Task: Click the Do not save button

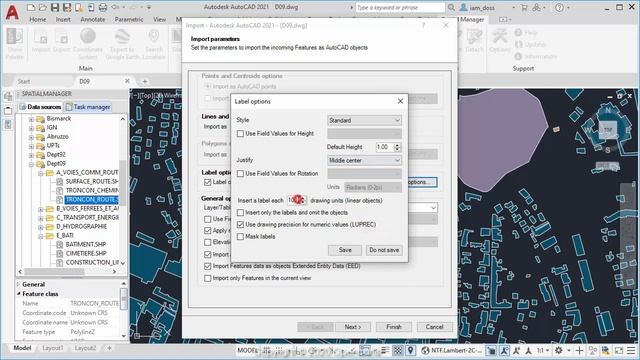Action: click(384, 250)
